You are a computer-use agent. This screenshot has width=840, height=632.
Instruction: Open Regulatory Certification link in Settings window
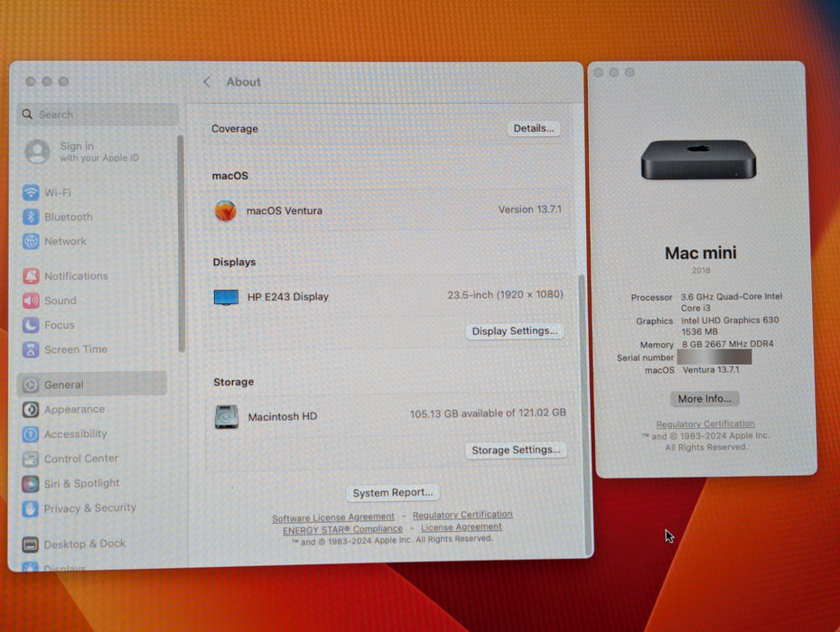click(462, 515)
